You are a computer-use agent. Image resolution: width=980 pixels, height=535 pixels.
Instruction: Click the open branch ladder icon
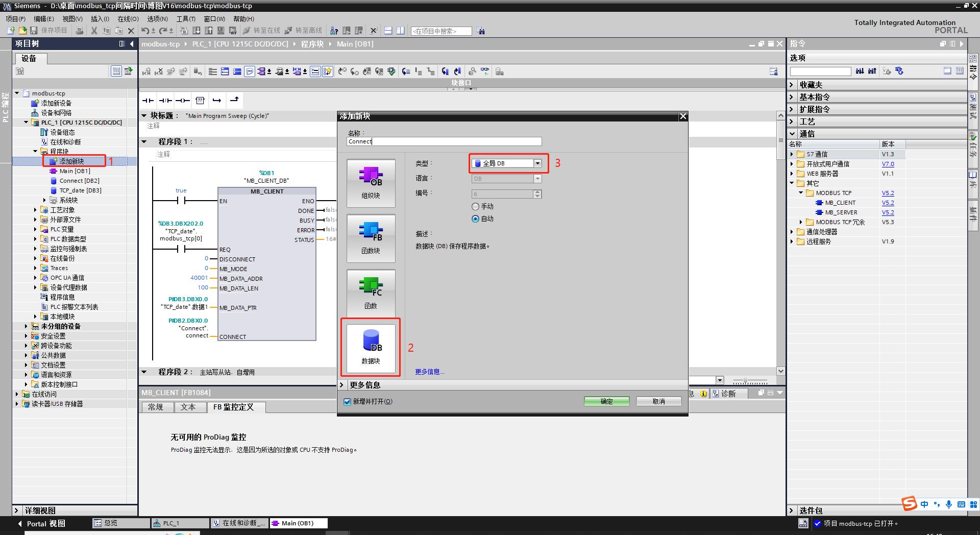point(217,100)
